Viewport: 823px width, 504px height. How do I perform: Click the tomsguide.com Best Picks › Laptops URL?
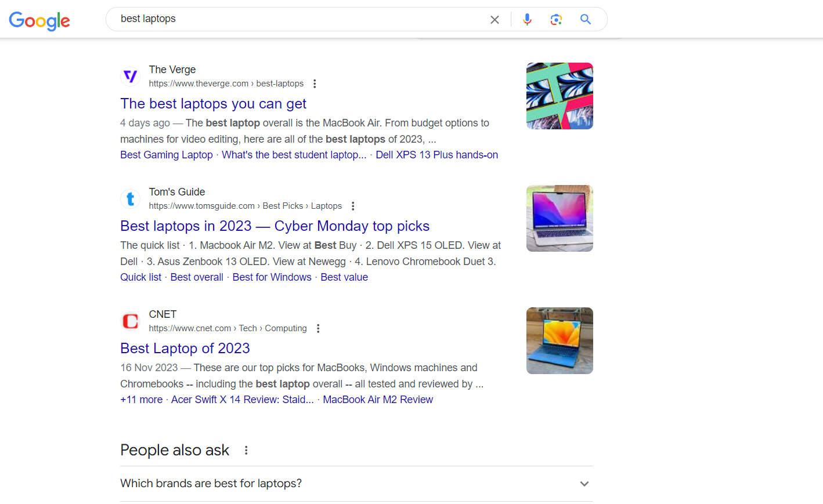[245, 206]
